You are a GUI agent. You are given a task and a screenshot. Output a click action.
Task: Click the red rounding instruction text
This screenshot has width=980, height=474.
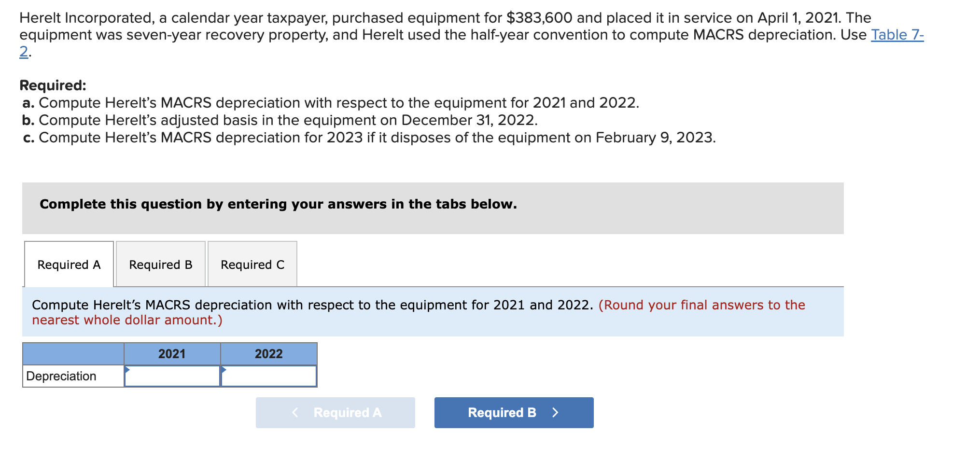[x=419, y=312]
